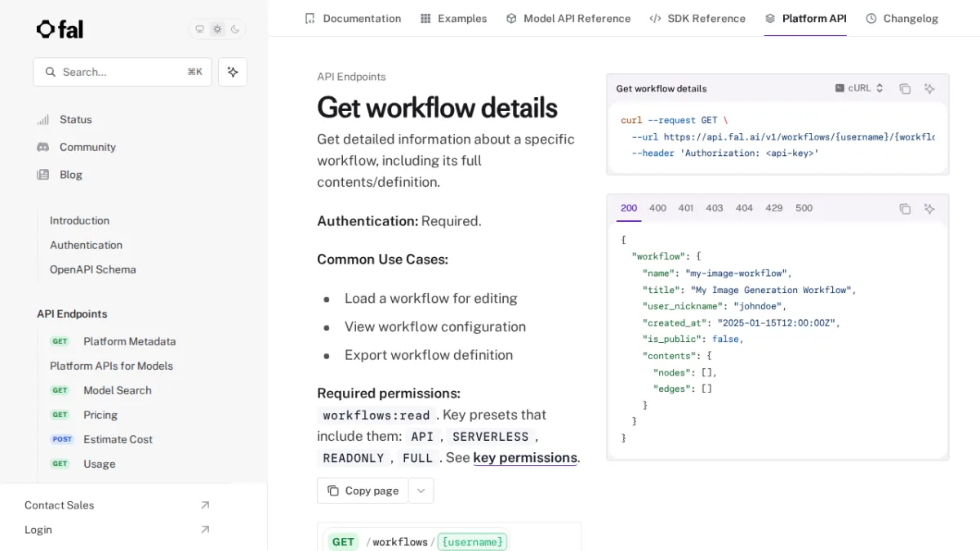Click the Status sidebar link
The image size is (980, 551).
click(x=76, y=120)
